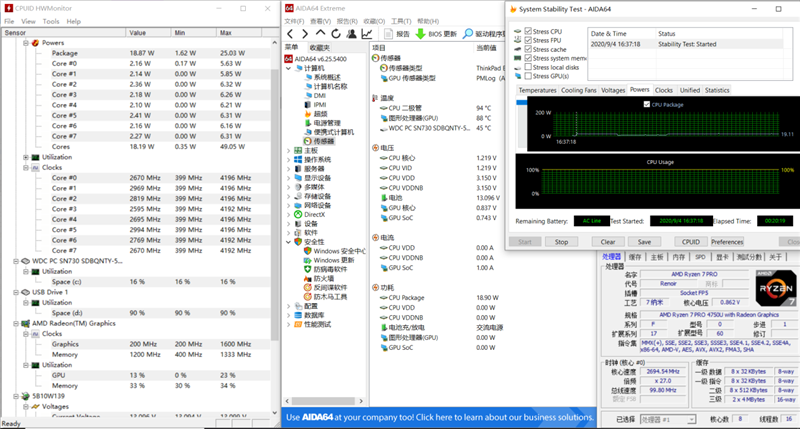Image resolution: width=800 pixels, height=429 pixels.
Task: Refresh the AIDA64 sensor page
Action: click(x=336, y=34)
